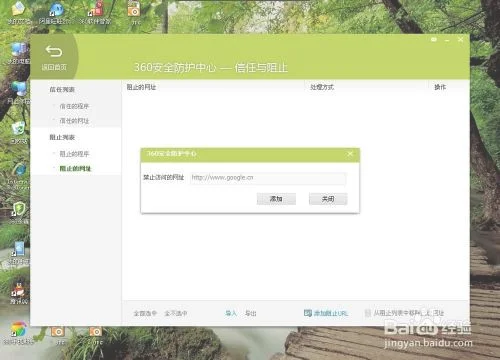This screenshot has height=360, width=500.
Task: Close the main 信任与阻止 window
Action: point(460,39)
